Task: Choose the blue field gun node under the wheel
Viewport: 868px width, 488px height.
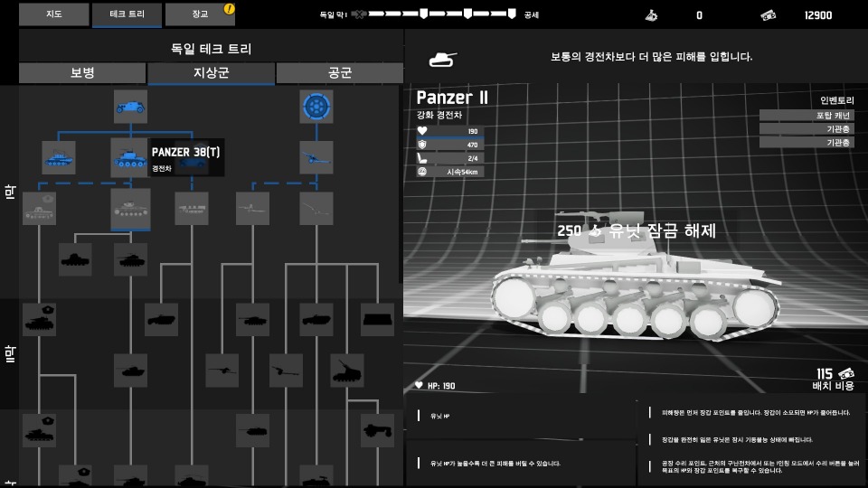Action: [x=316, y=157]
